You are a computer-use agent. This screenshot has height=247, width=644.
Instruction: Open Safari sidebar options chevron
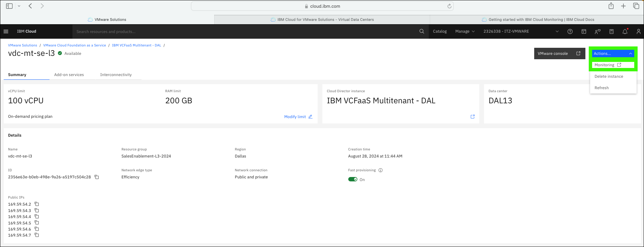tap(19, 6)
